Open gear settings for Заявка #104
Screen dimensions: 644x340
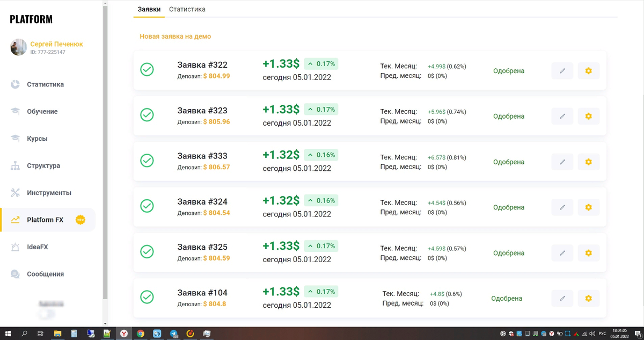point(588,298)
